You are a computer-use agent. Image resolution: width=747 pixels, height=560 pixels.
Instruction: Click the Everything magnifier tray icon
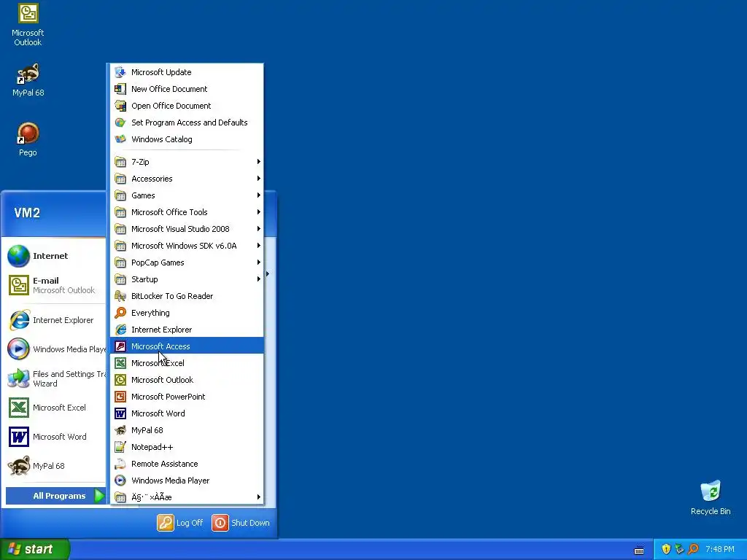[x=693, y=549]
